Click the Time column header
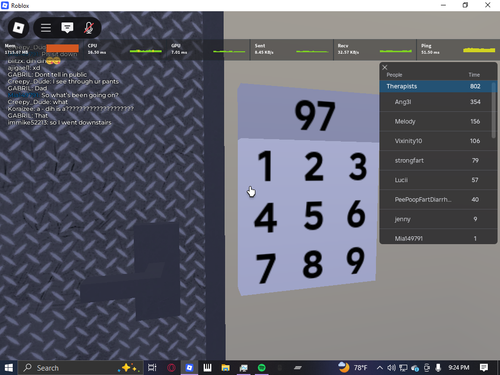The width and height of the screenshot is (500, 375). [x=474, y=75]
